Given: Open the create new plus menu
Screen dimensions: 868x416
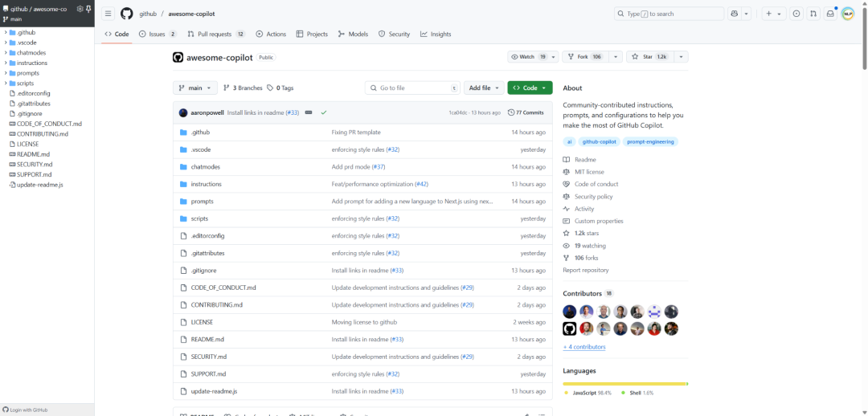Looking at the screenshot, I should pyautogui.click(x=774, y=14).
